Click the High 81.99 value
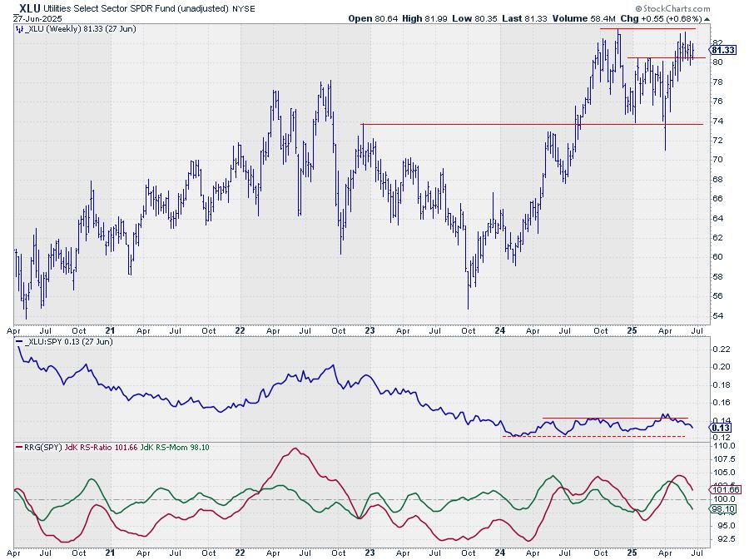Screen dimensions: 749x560 pyautogui.click(x=424, y=17)
